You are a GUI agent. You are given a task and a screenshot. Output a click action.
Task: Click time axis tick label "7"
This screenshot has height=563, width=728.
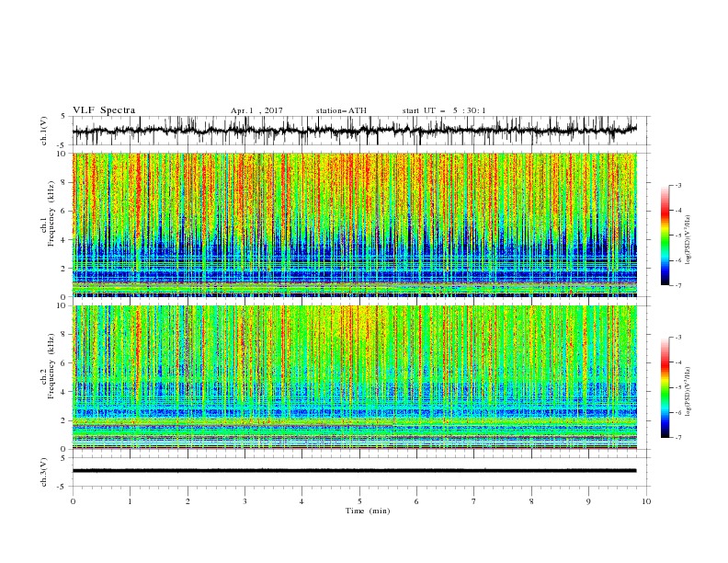[x=474, y=501]
